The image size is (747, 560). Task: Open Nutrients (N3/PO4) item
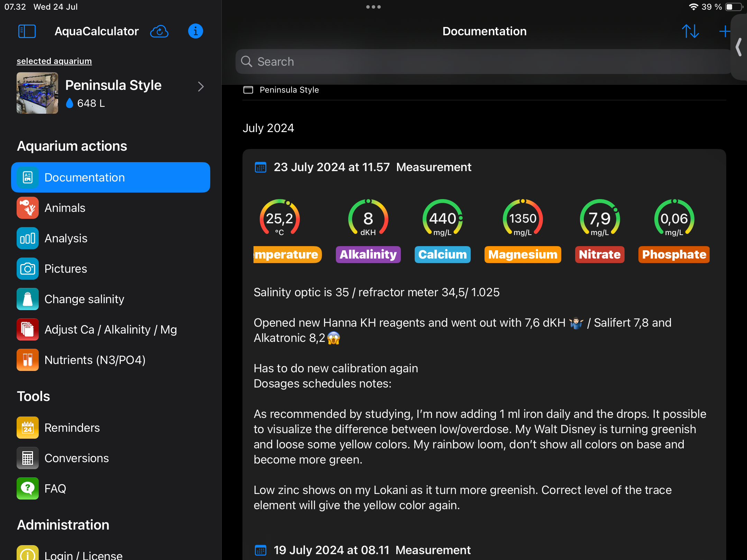tap(95, 360)
